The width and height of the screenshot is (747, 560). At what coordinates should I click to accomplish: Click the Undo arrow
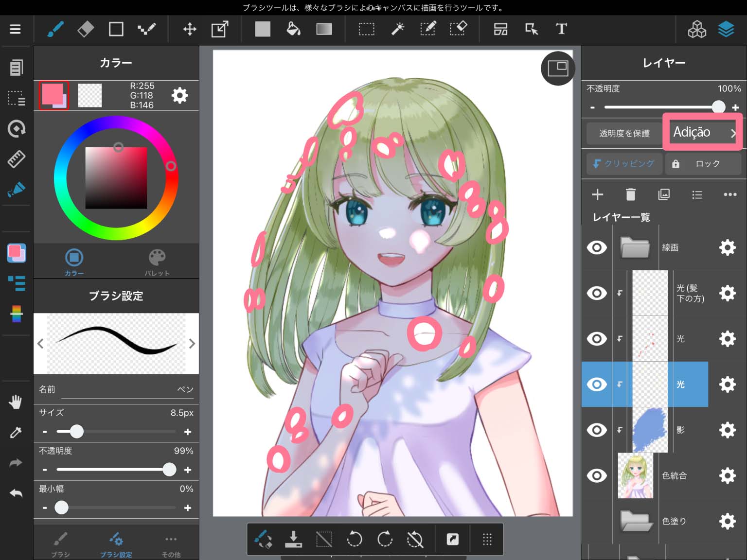point(16,493)
